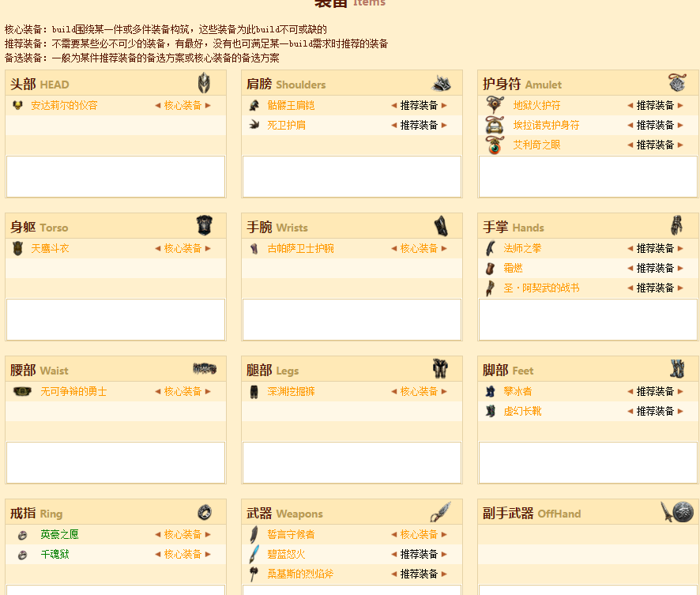Click left arrow beside 骷髅王肩铠 推荐装备
The height and width of the screenshot is (595, 700).
click(x=394, y=105)
